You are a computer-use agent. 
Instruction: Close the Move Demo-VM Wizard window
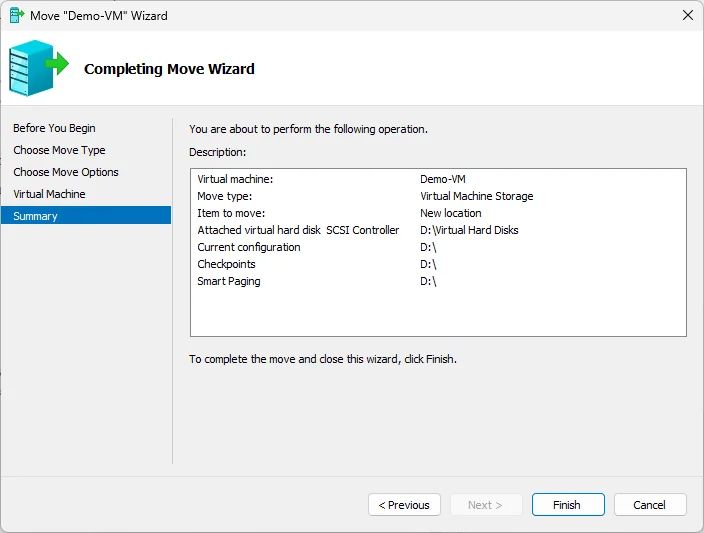tap(687, 15)
